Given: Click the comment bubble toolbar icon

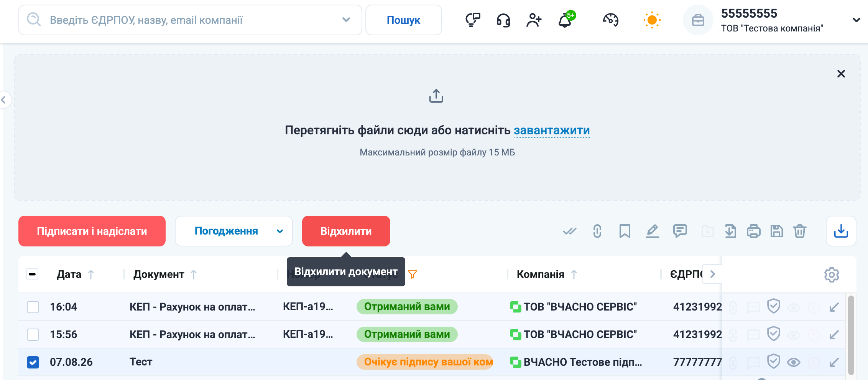Looking at the screenshot, I should (680, 231).
